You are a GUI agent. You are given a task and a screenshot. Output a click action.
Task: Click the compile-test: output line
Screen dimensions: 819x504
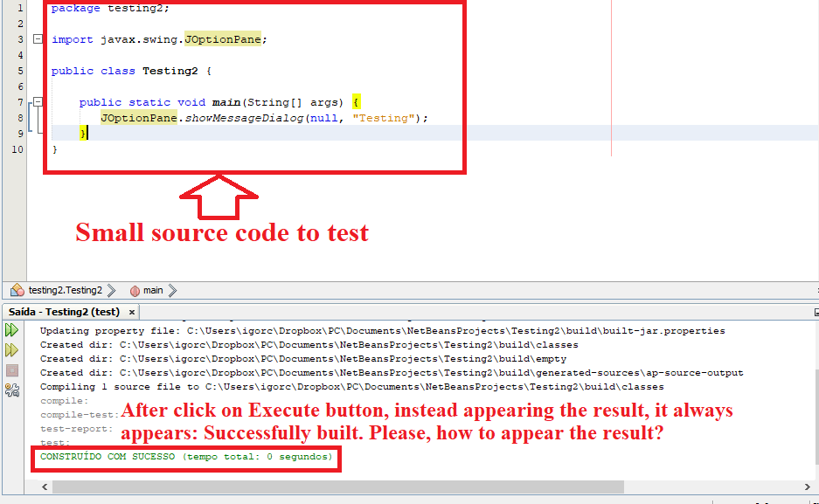(80, 415)
